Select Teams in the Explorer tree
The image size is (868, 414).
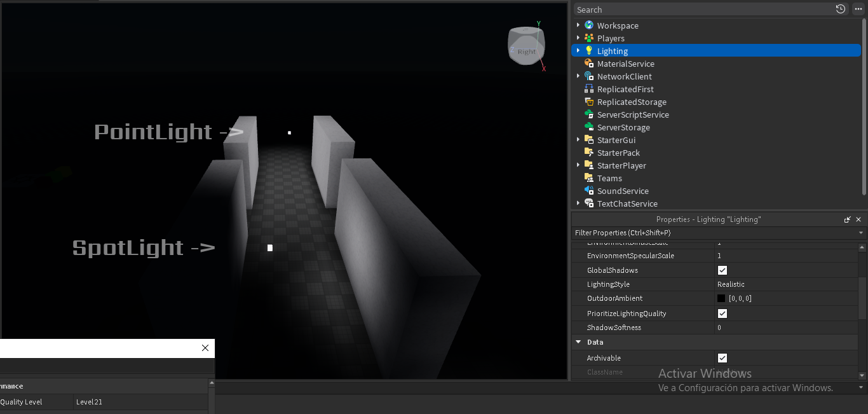pyautogui.click(x=609, y=178)
